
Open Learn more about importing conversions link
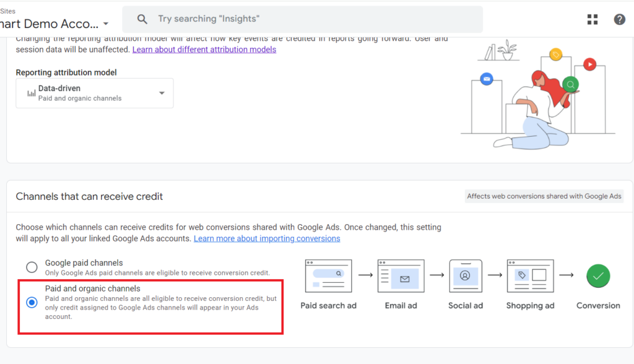(267, 238)
